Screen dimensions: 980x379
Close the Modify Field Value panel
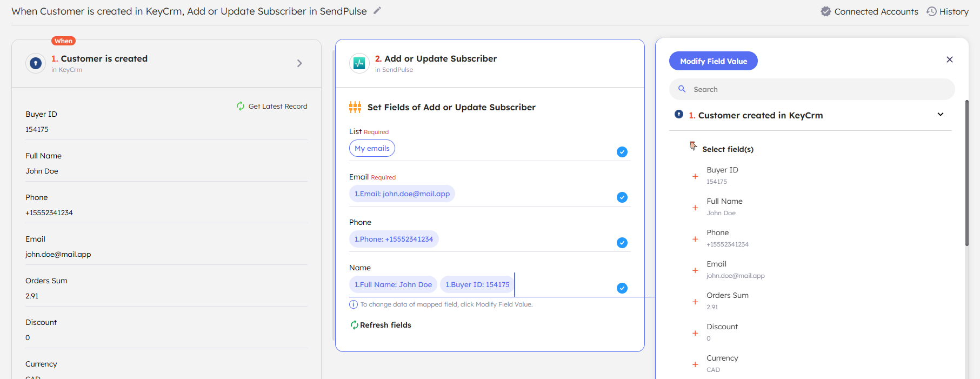pyautogui.click(x=950, y=59)
